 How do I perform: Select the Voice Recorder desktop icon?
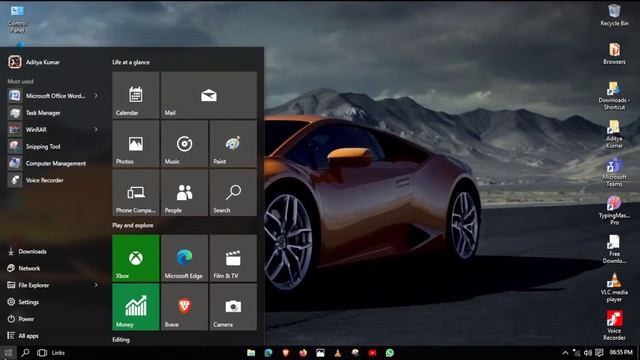point(614,326)
